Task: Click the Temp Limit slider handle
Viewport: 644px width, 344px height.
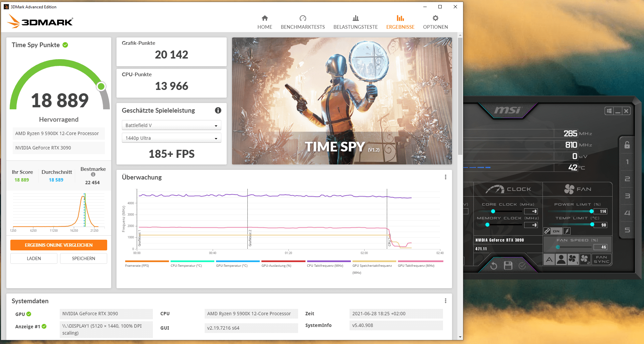Action: point(592,225)
